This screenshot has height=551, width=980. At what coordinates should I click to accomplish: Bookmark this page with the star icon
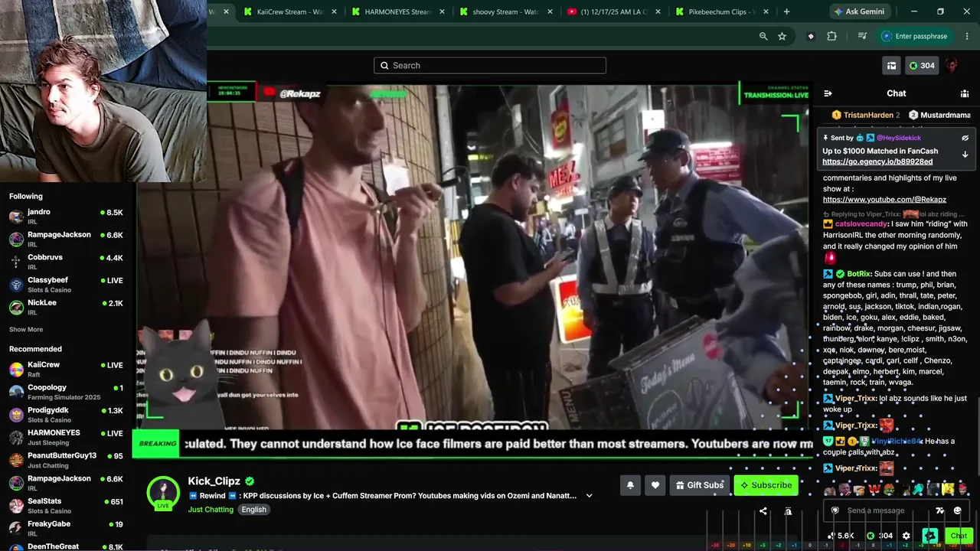point(782,36)
